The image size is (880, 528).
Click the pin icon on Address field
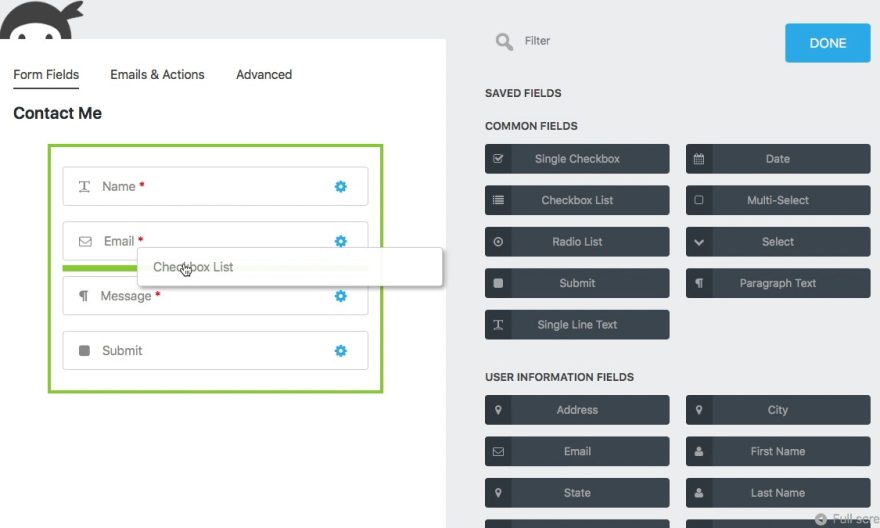point(498,410)
